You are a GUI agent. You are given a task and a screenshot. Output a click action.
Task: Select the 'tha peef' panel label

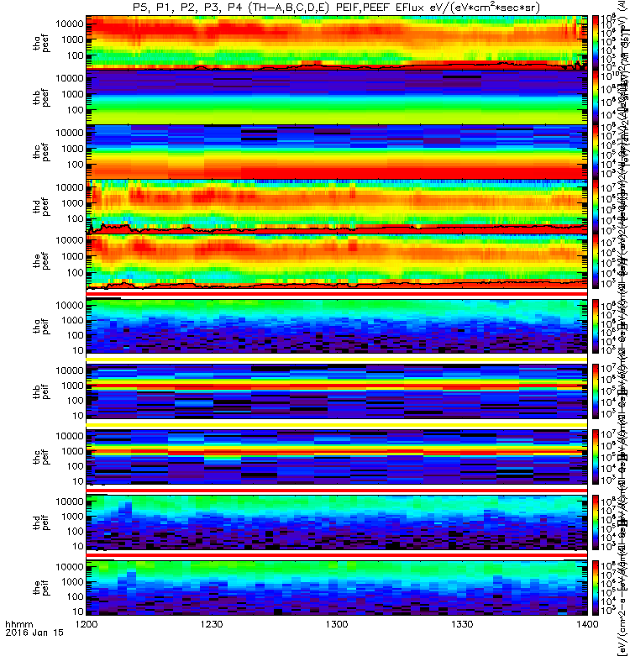[41, 43]
